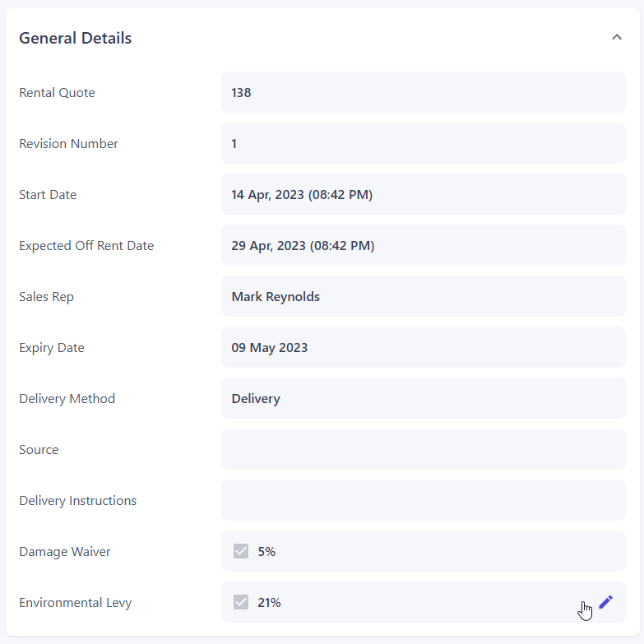Viewport: 644px width, 644px height.
Task: Select the field showing 29 Apr, 2023
Action: click(423, 245)
